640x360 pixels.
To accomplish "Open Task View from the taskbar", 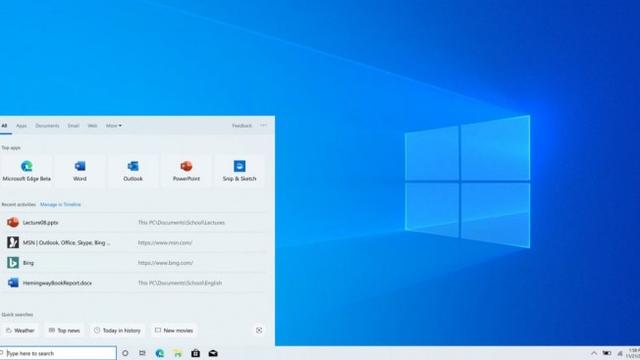I will click(x=142, y=353).
